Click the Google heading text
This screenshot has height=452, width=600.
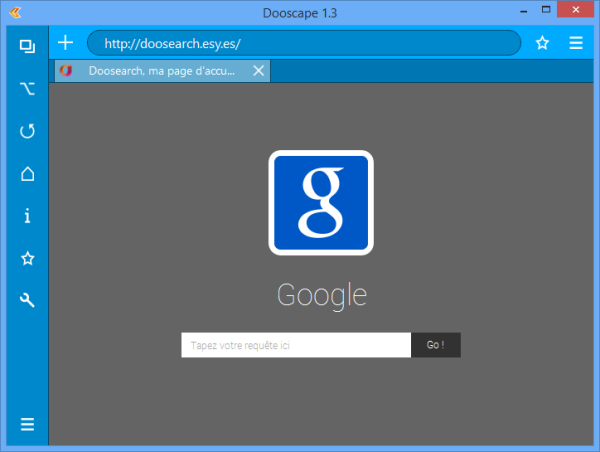pos(322,295)
